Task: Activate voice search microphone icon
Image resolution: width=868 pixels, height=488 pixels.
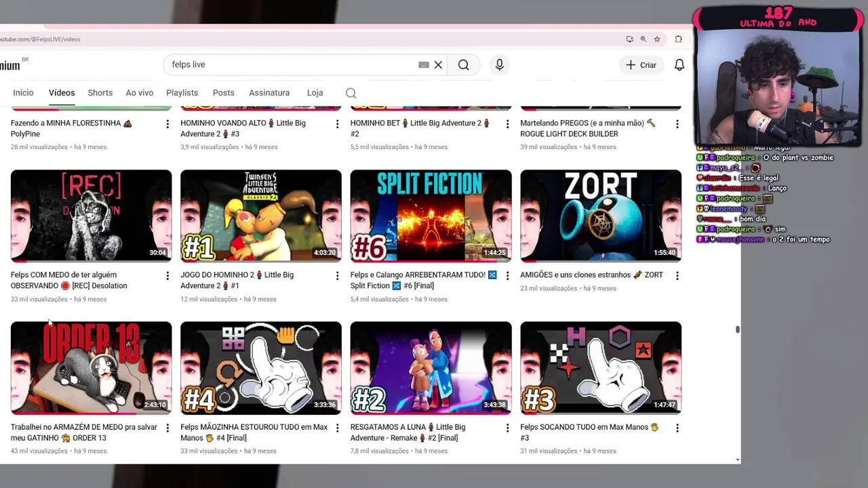Action: coord(499,65)
